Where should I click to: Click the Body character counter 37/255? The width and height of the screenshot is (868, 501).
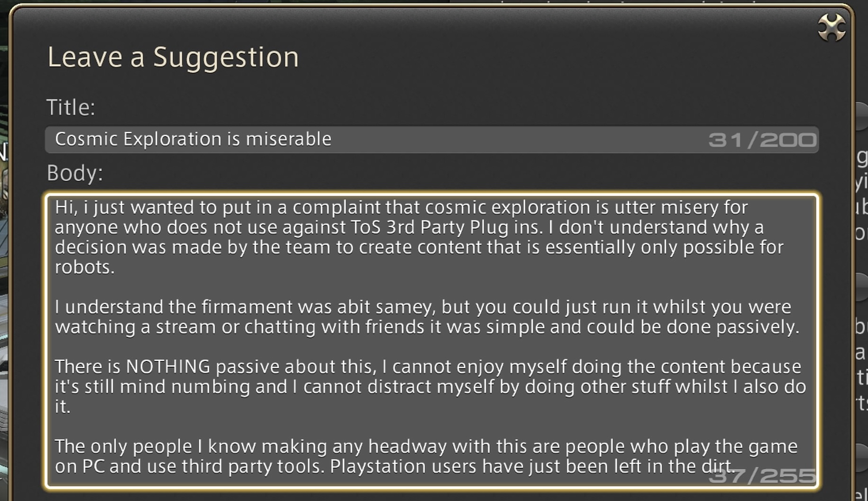762,476
